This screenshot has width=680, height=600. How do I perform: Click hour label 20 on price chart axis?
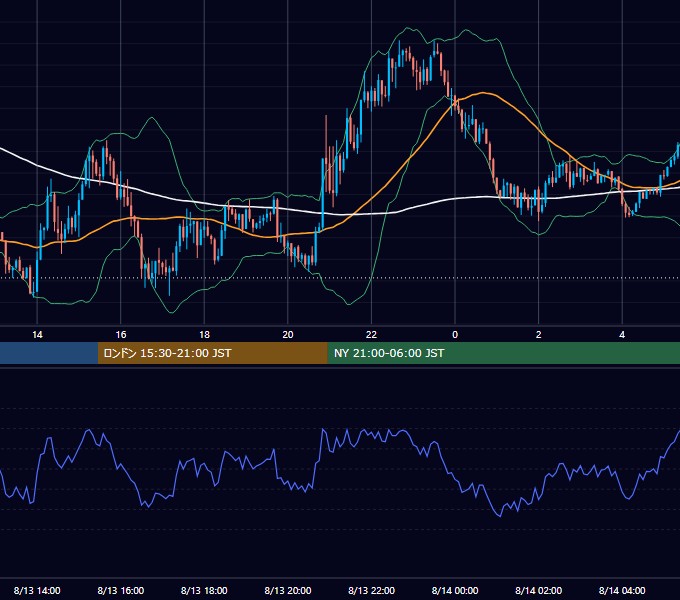(x=288, y=335)
